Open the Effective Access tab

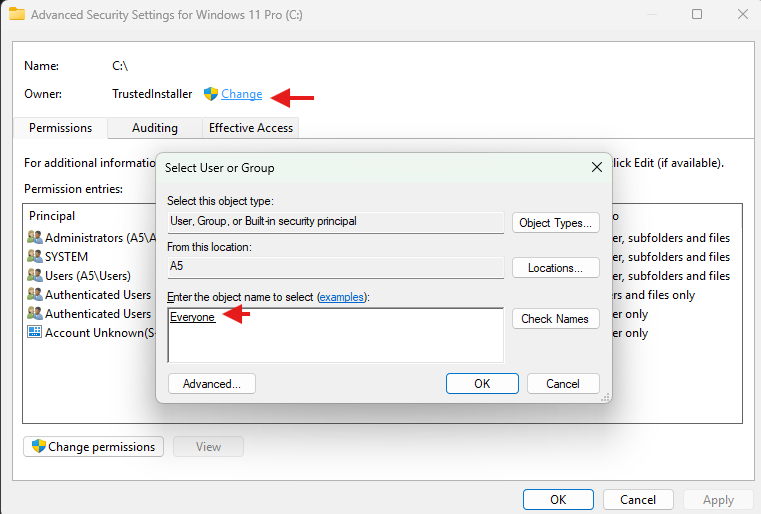250,128
